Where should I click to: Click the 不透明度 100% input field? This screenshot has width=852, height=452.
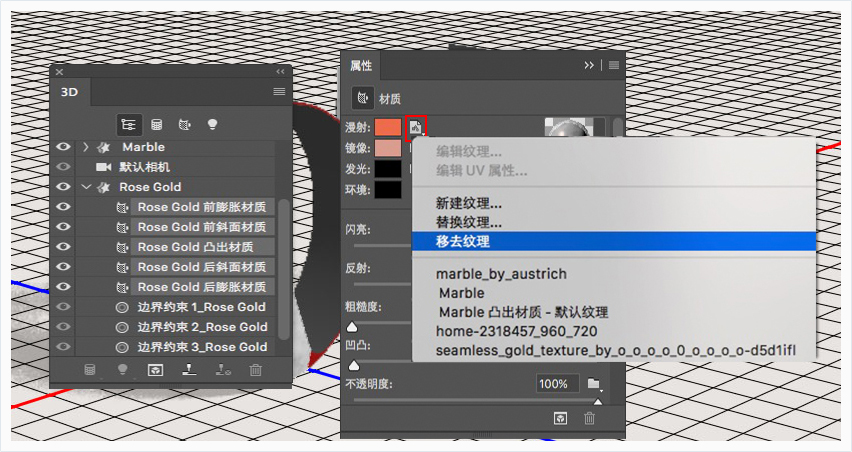557,384
